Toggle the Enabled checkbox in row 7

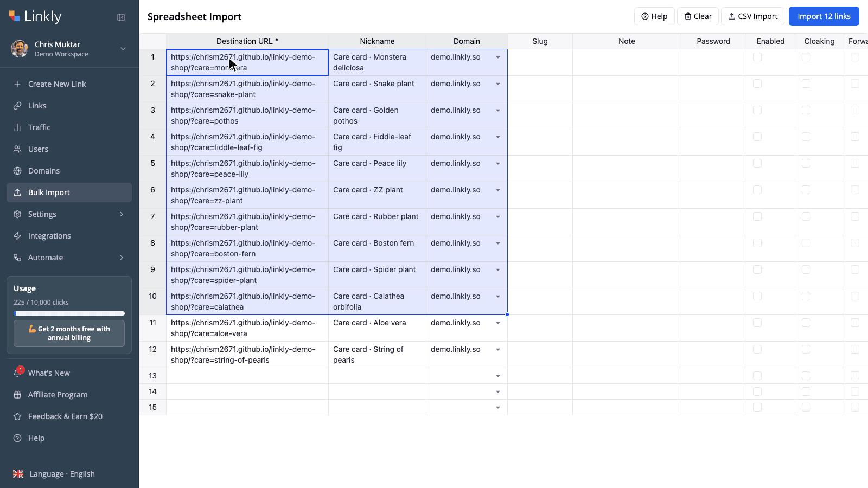(757, 216)
